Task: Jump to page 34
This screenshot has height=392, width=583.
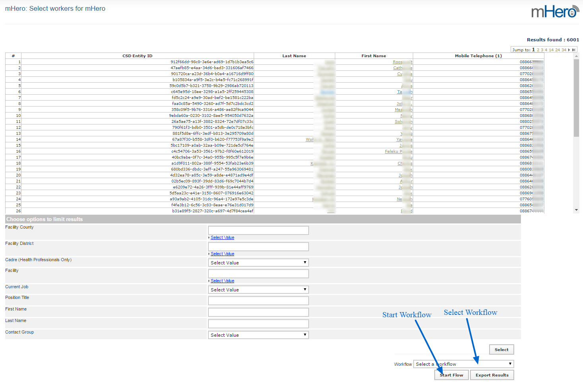Action: click(564, 50)
